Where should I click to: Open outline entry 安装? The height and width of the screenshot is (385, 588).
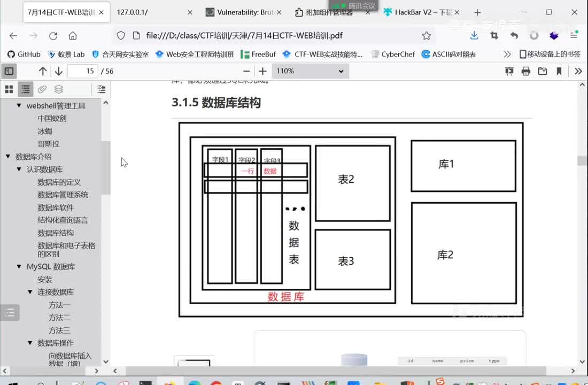(x=44, y=280)
